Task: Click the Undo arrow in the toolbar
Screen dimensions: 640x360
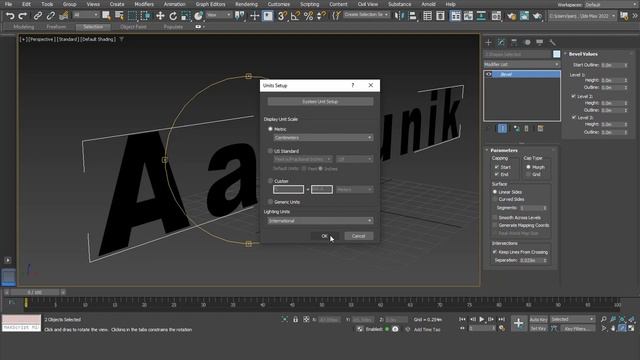Action: (10, 16)
